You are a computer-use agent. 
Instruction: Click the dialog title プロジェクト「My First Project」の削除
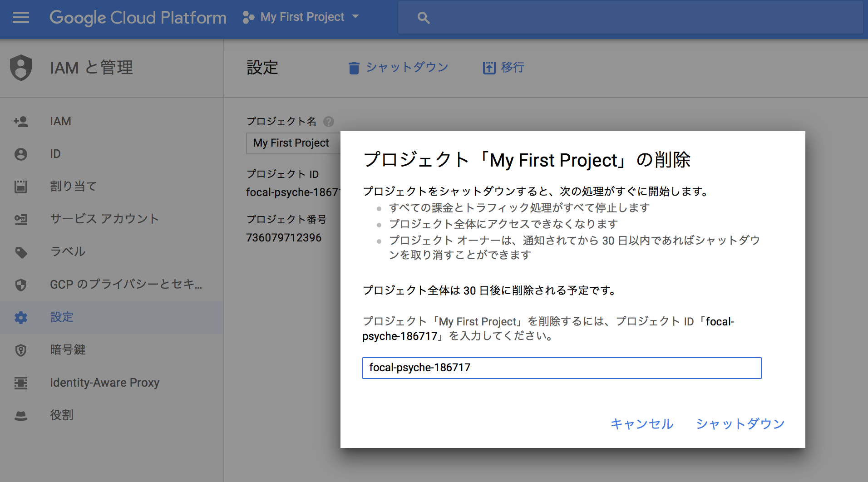(x=527, y=160)
